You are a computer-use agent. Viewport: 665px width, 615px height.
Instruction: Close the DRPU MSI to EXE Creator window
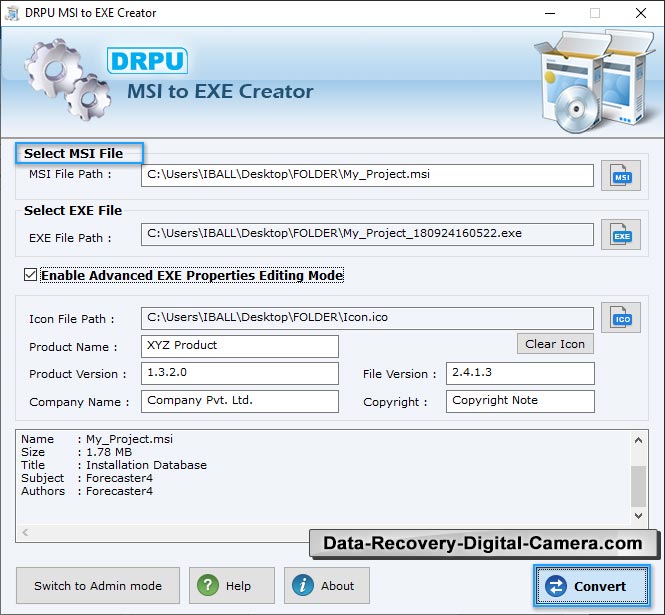[641, 13]
